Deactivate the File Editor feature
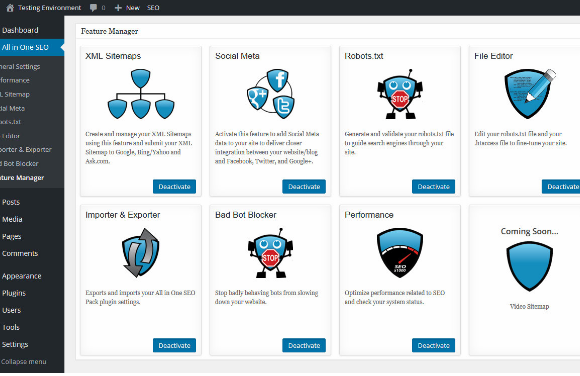 (x=561, y=187)
